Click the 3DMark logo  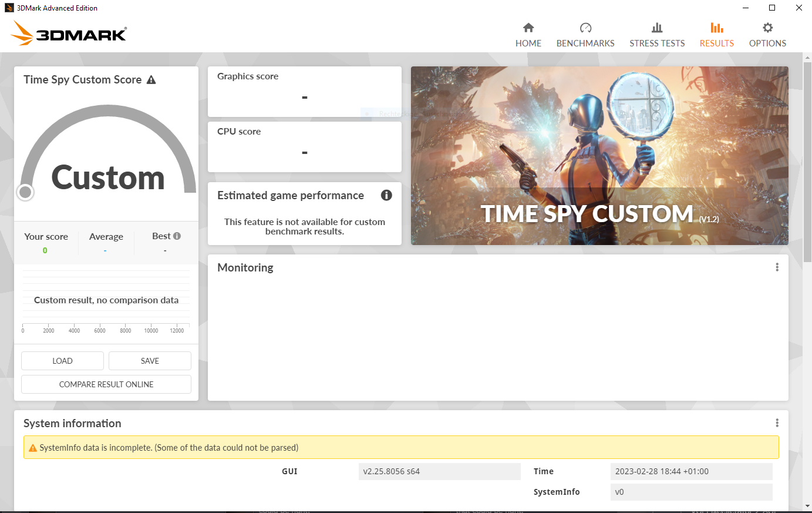[x=69, y=33]
